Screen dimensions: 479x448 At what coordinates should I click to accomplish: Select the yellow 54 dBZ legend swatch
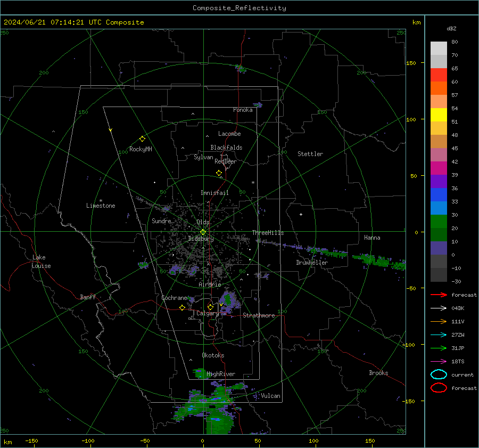pos(439,115)
